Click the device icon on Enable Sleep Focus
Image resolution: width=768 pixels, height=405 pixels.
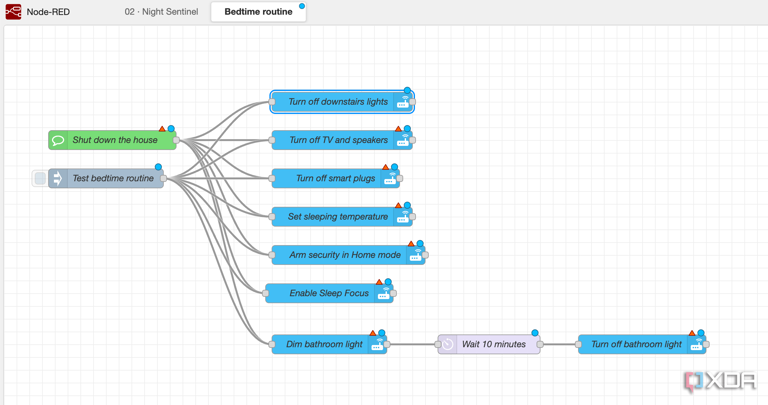click(x=384, y=293)
